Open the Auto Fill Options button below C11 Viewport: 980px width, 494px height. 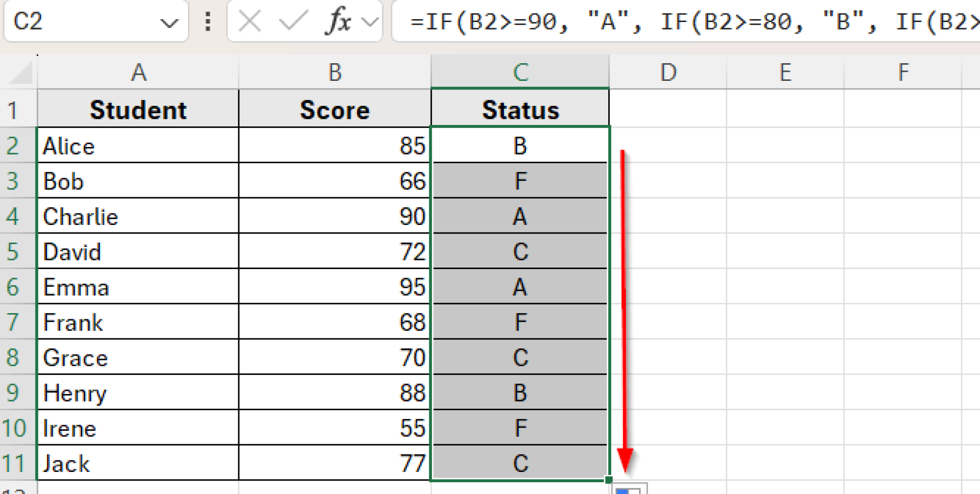(631, 488)
